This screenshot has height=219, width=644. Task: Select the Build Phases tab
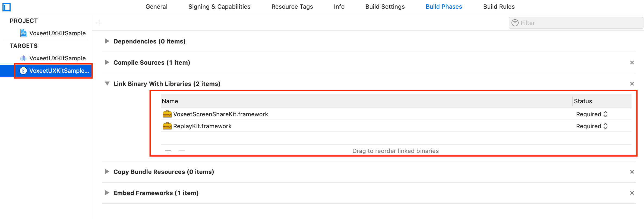pyautogui.click(x=444, y=7)
